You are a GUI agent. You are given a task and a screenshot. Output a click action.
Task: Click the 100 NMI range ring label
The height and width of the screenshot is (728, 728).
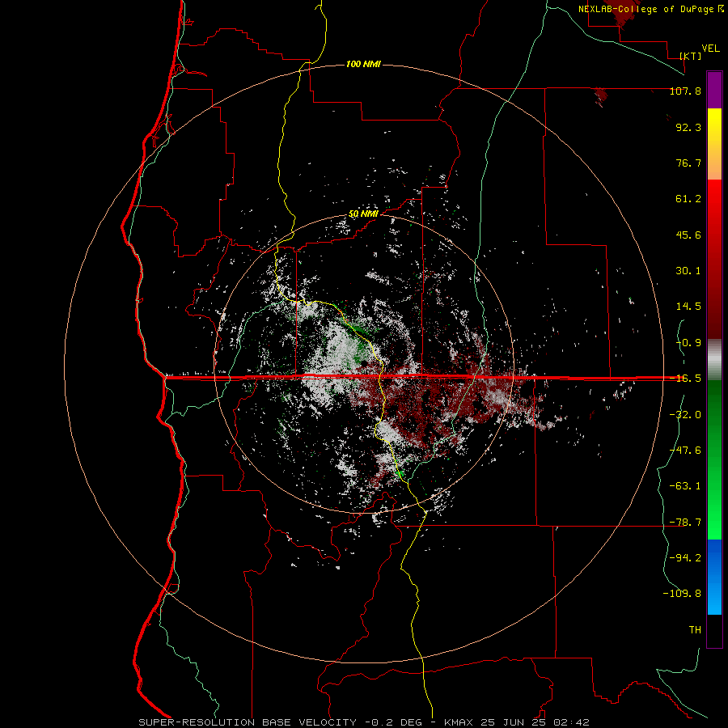363,64
